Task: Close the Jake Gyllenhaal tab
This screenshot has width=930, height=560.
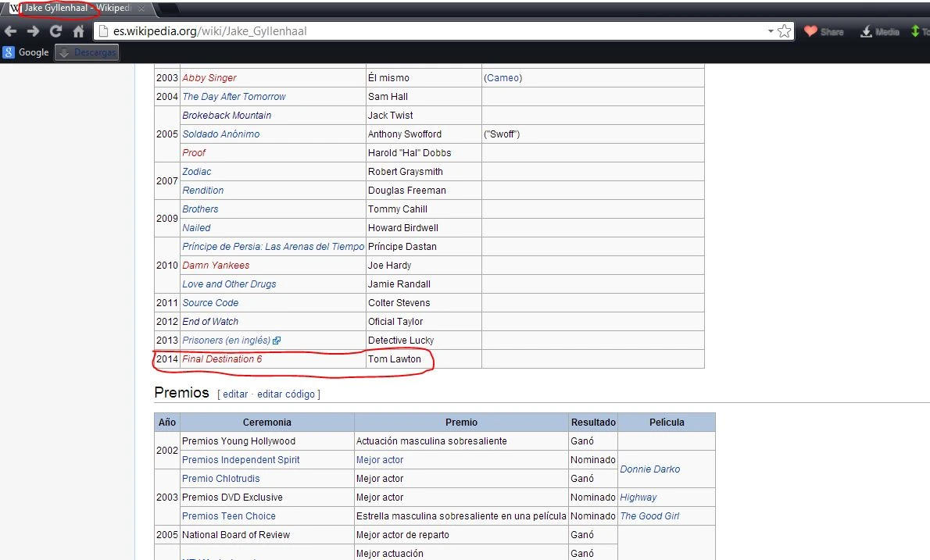Action: point(141,9)
